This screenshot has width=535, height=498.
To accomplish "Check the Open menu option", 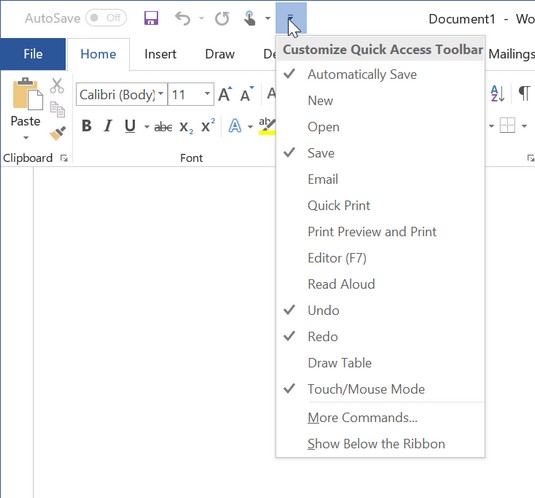I will [380, 127].
